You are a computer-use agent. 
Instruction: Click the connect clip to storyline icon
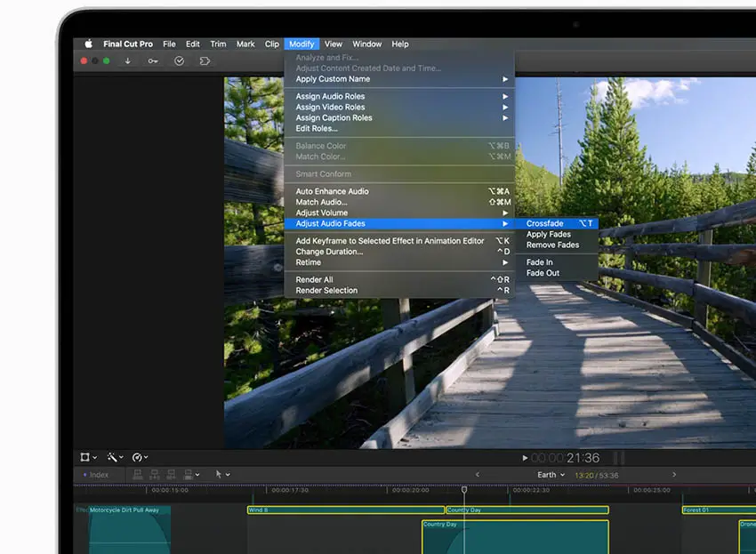pyautogui.click(x=137, y=475)
